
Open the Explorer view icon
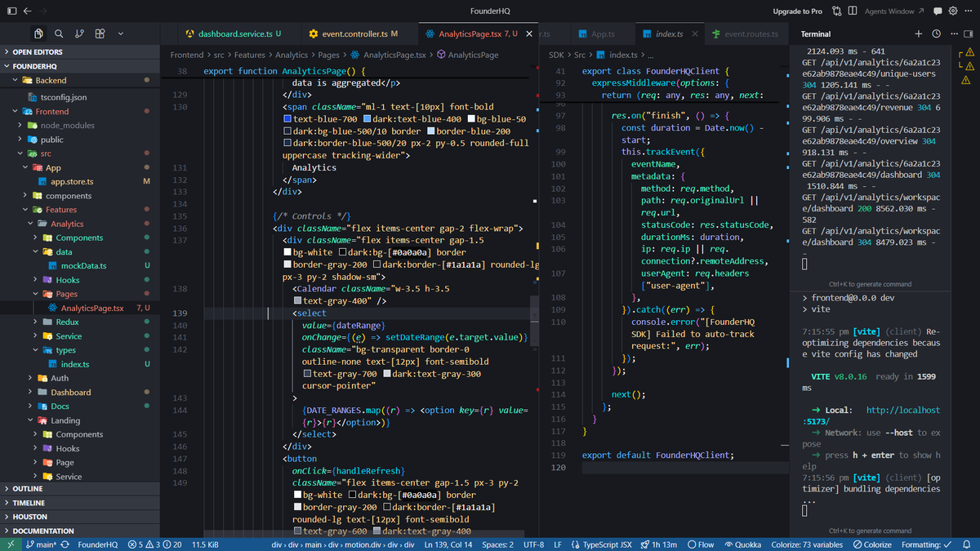38,33
